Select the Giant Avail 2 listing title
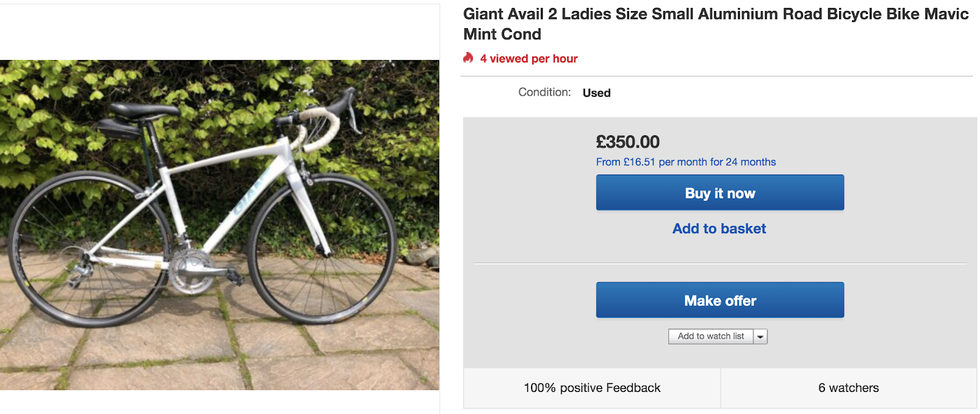Screen dimensions: 980x414 (x=715, y=24)
